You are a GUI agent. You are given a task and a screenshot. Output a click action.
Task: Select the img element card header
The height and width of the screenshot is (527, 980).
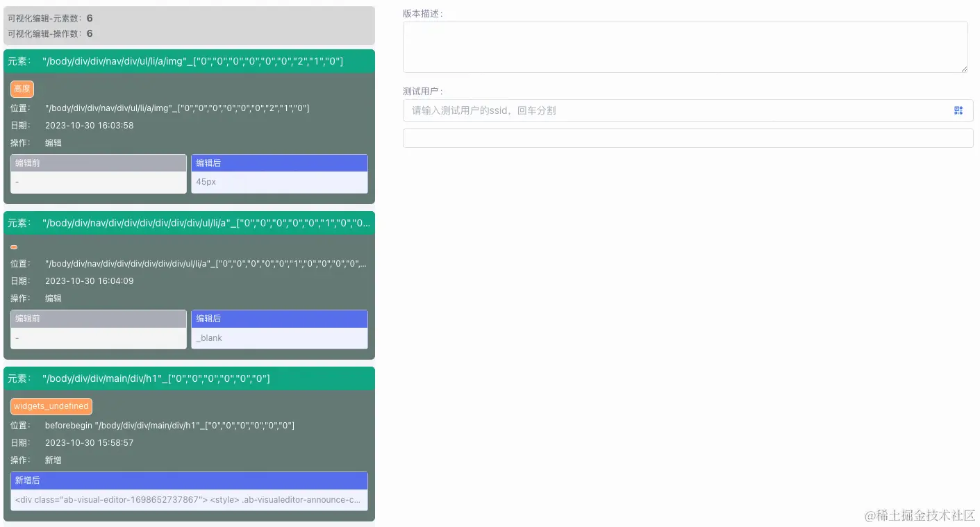pos(189,61)
